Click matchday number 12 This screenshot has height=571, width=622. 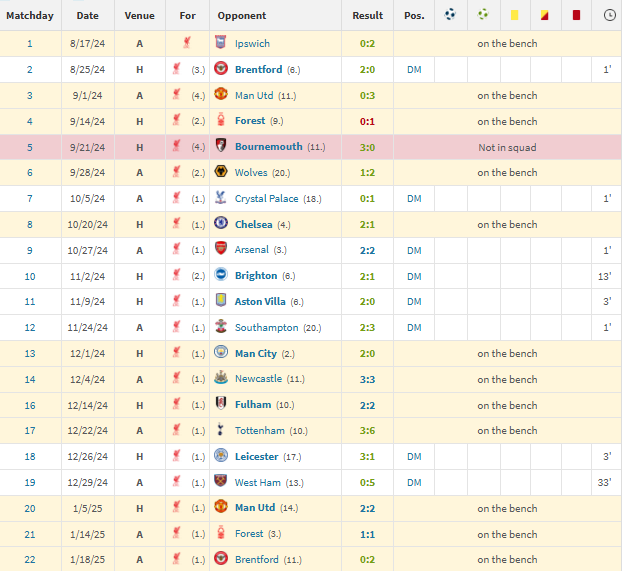click(x=30, y=327)
